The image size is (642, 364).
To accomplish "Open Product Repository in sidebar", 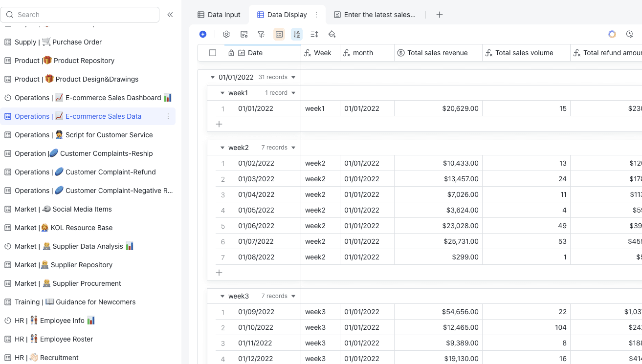I will tap(88, 61).
